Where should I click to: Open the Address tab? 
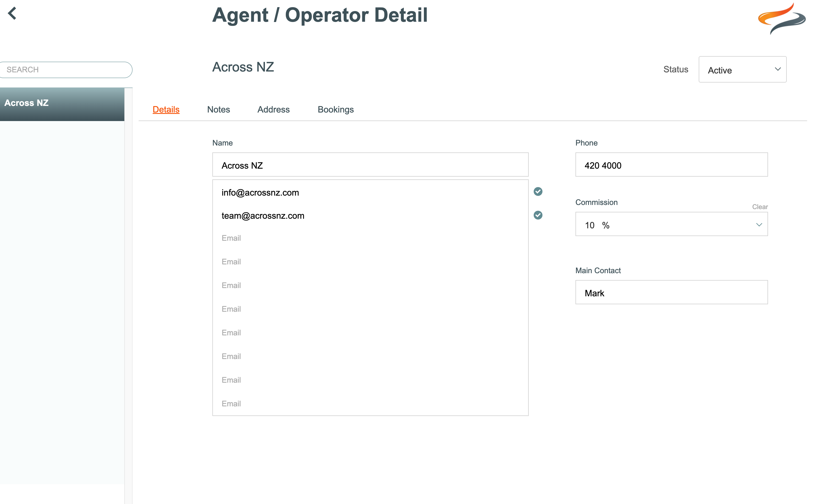coord(273,109)
